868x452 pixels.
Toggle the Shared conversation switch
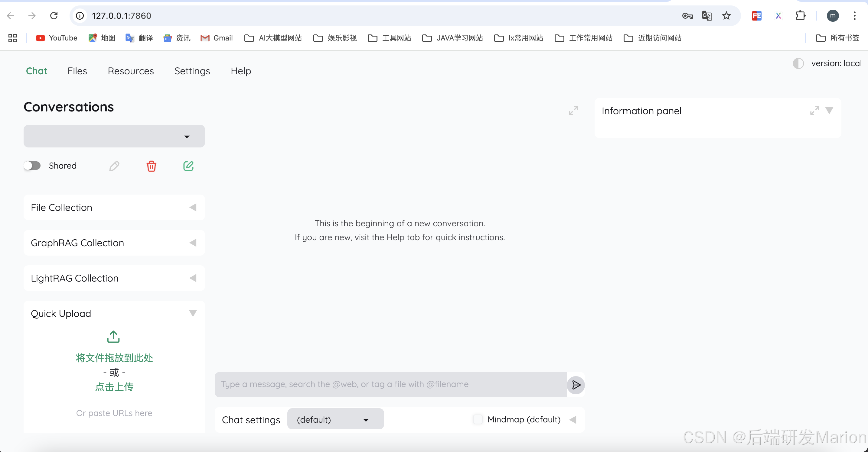(32, 166)
